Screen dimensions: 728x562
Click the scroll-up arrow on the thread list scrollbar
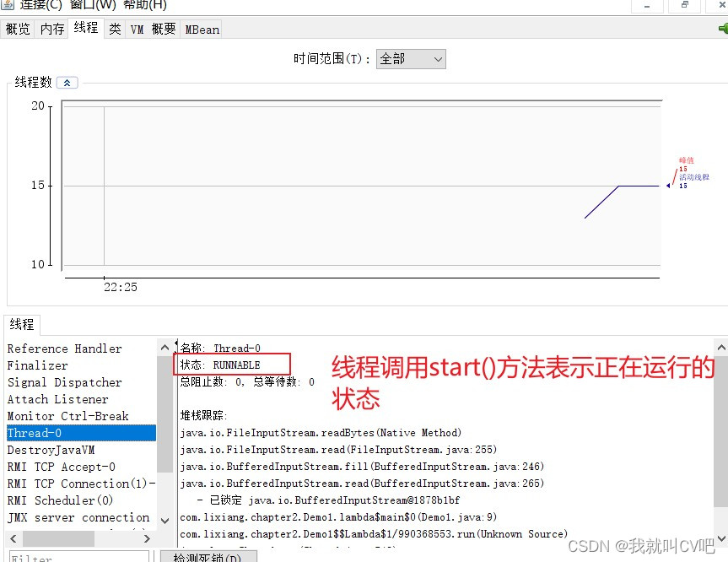click(x=165, y=345)
